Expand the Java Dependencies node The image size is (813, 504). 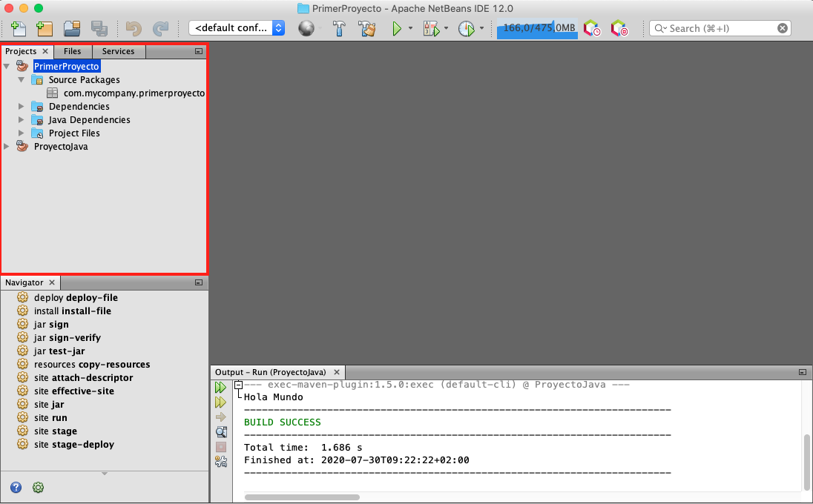22,119
